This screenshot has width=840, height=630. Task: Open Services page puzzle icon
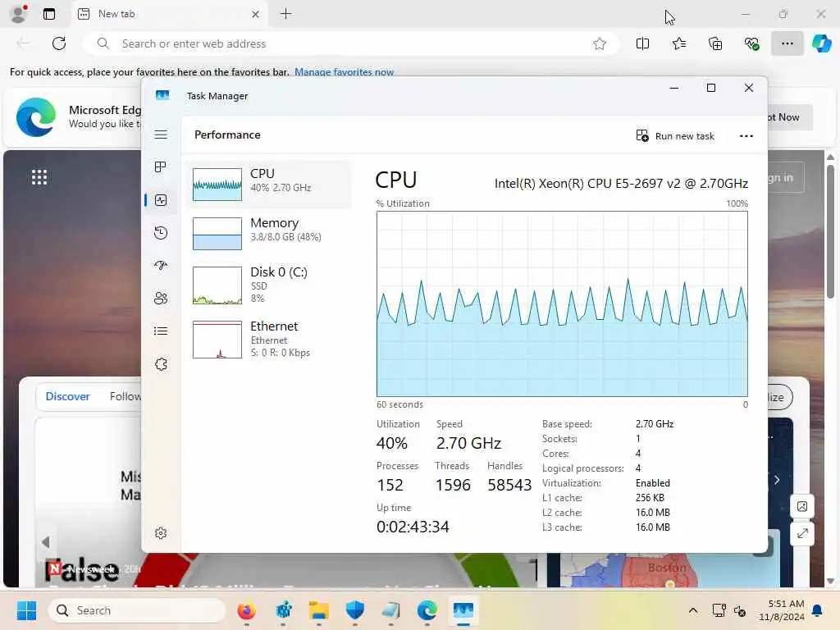coord(161,364)
